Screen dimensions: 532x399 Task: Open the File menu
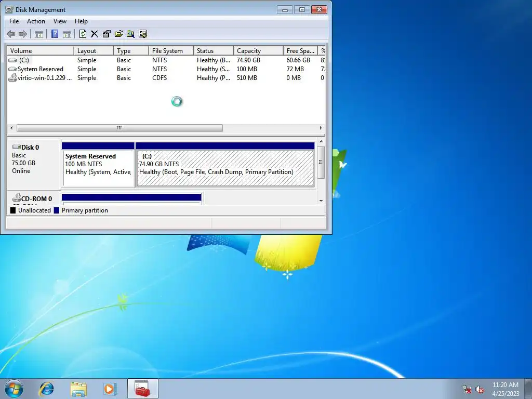(14, 21)
